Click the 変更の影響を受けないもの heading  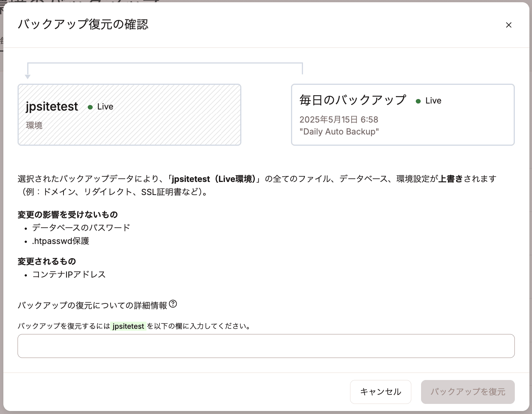click(x=68, y=214)
